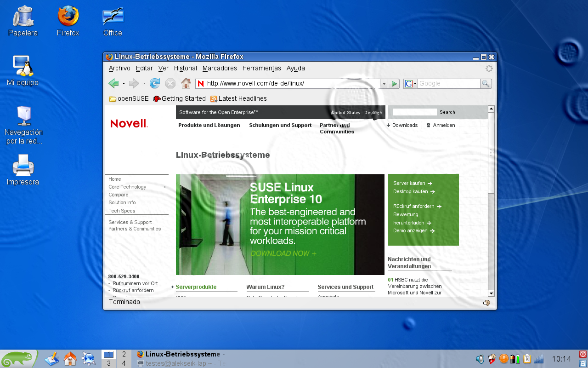
Task: Lock the screen with the panel lock button
Action: coord(583,363)
